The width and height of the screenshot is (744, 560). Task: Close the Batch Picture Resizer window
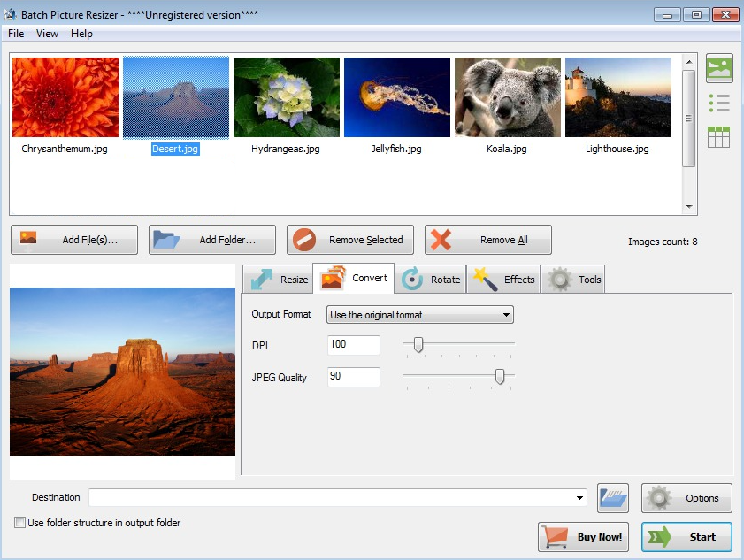[x=725, y=15]
